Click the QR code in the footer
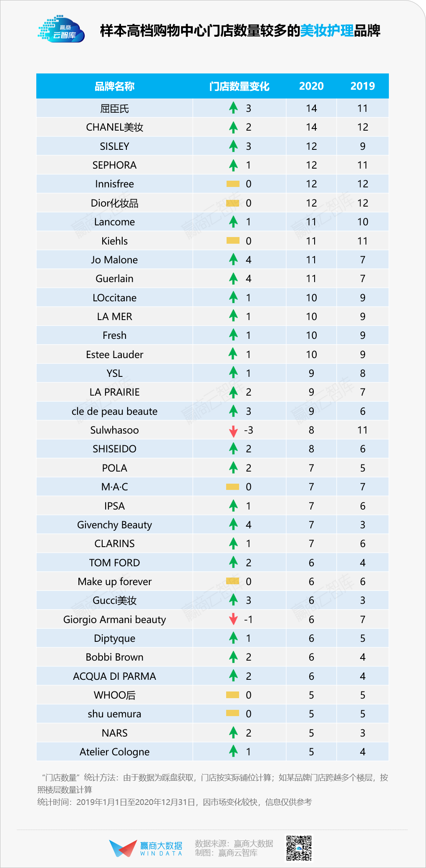This screenshot has width=426, height=868. pos(299,848)
